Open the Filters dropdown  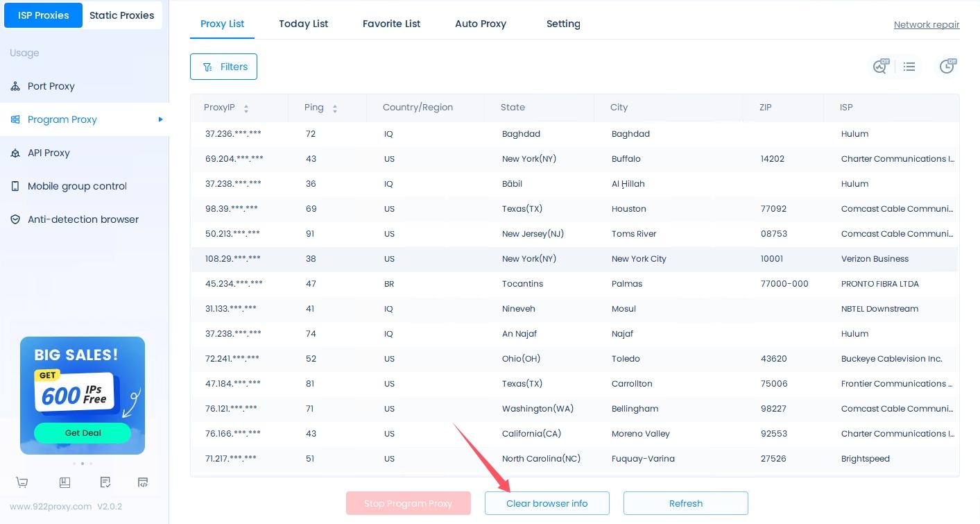point(223,67)
